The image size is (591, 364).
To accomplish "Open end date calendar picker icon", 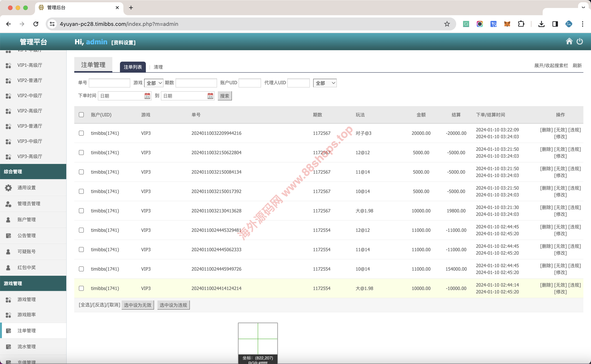I will [210, 96].
